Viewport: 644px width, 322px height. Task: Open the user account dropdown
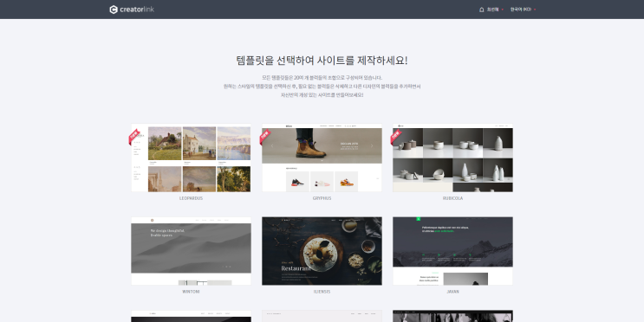point(495,10)
